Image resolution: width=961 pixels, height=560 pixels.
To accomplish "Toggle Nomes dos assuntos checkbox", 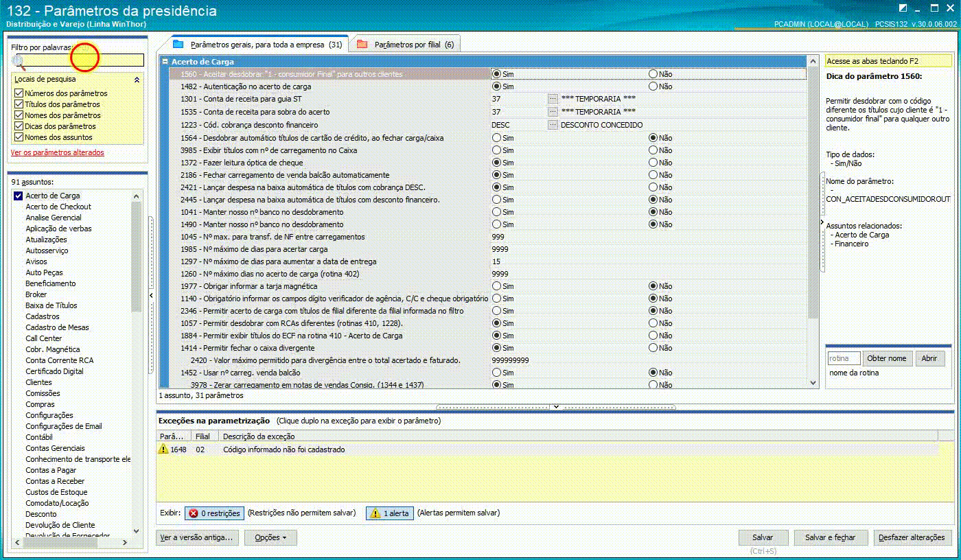I will click(x=19, y=137).
